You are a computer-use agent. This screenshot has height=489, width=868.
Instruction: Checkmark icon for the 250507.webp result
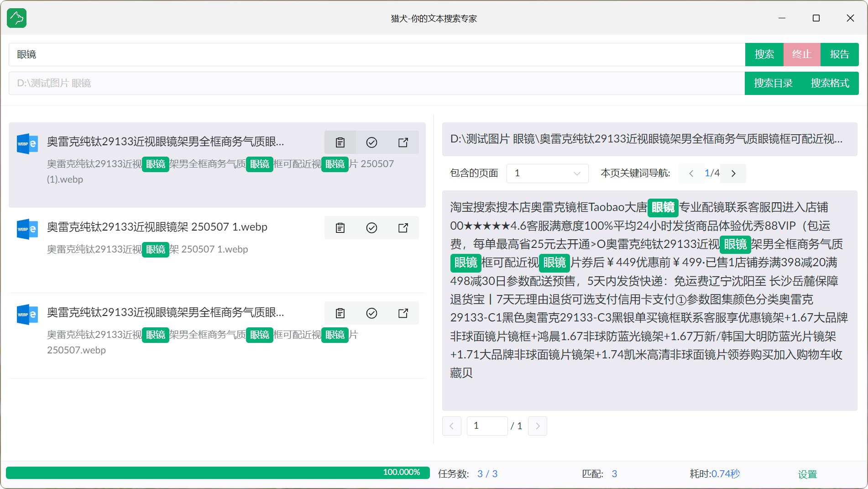[371, 313]
